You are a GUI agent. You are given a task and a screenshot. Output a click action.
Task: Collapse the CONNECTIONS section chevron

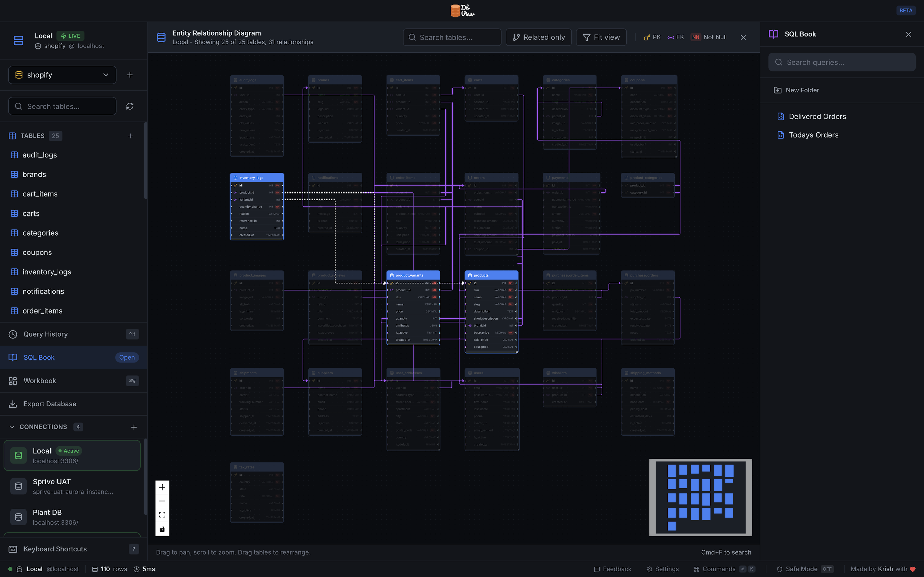click(x=12, y=427)
